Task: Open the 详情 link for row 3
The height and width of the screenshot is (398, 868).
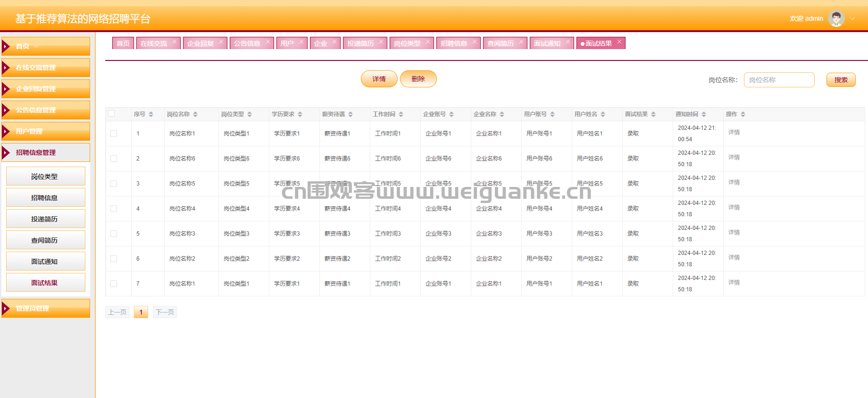Action: 734,182
